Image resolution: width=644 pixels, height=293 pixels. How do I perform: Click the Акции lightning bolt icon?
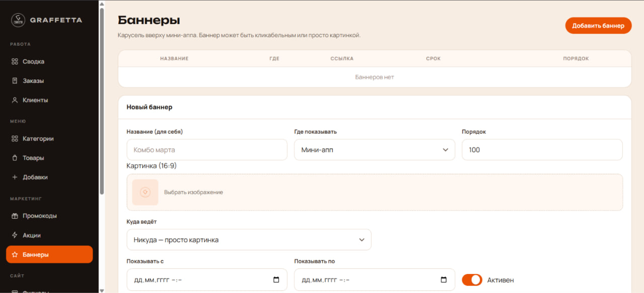15,235
